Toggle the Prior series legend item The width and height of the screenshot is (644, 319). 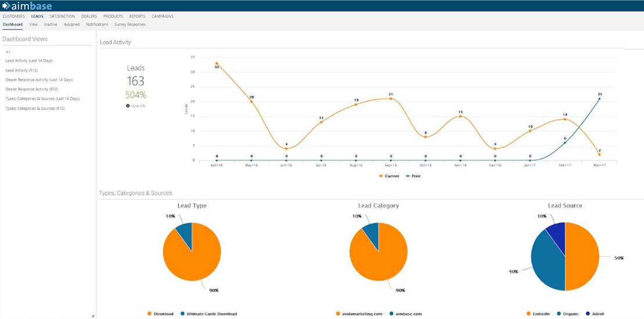(413, 176)
